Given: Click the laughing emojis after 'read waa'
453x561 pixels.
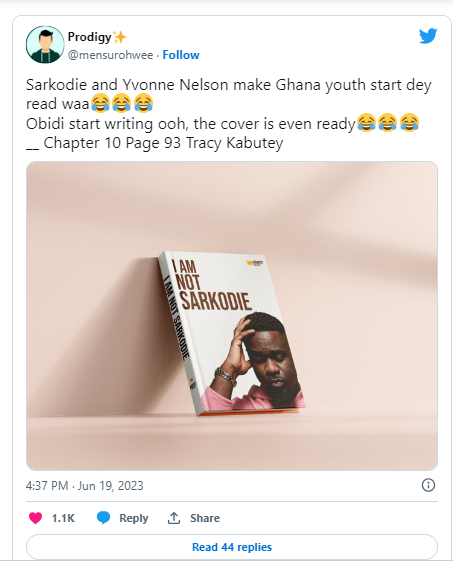Looking at the screenshot, I should click(122, 104).
